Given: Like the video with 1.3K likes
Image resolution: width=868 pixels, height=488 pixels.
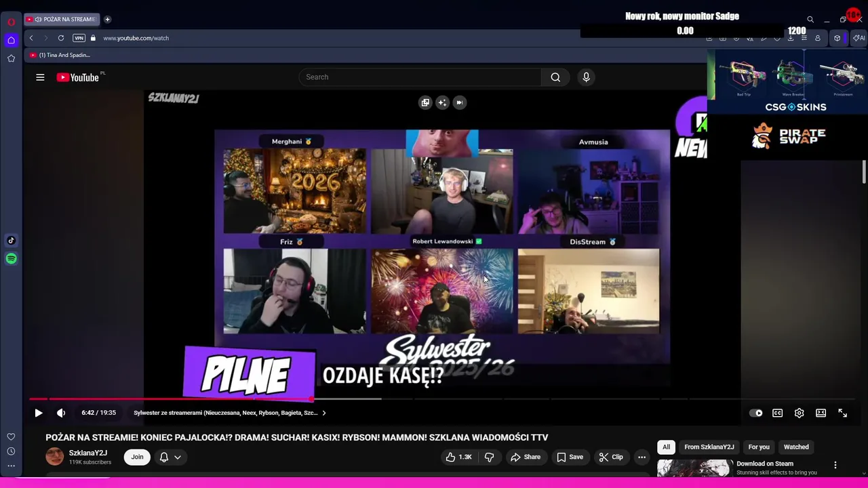Looking at the screenshot, I should coord(458,457).
